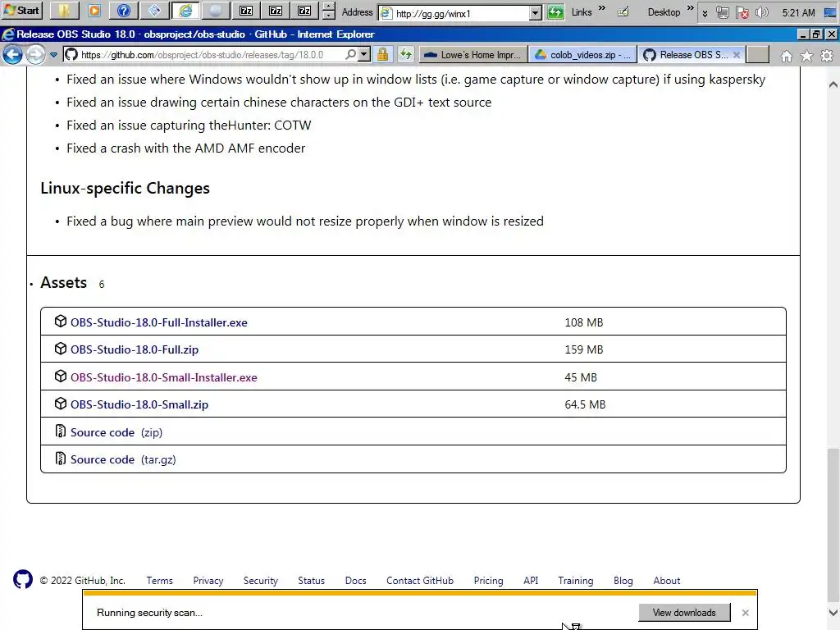Click the GitHub URL address box
The height and width of the screenshot is (630, 840).
click(203, 55)
